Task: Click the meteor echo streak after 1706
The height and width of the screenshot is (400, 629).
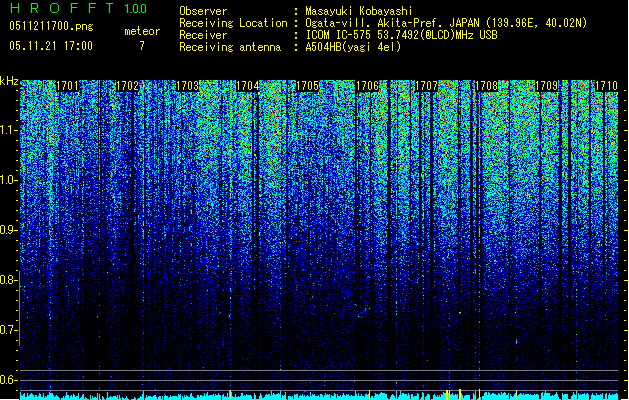Action: point(363,311)
